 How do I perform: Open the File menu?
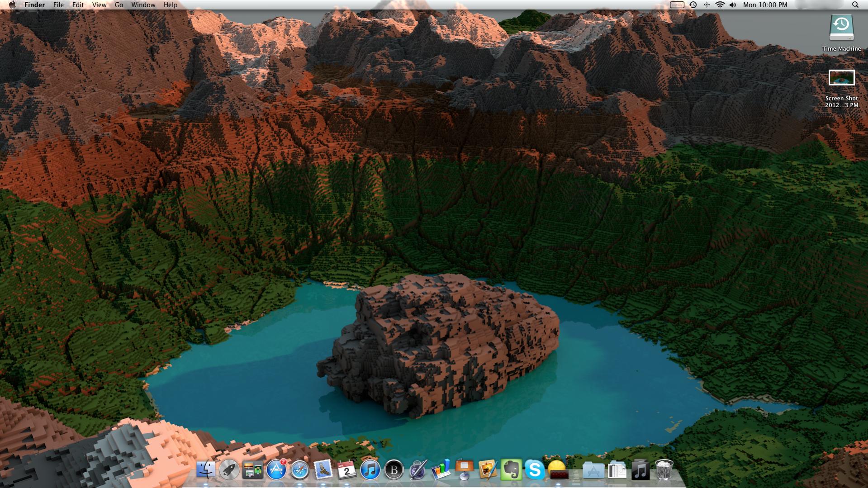coord(58,5)
